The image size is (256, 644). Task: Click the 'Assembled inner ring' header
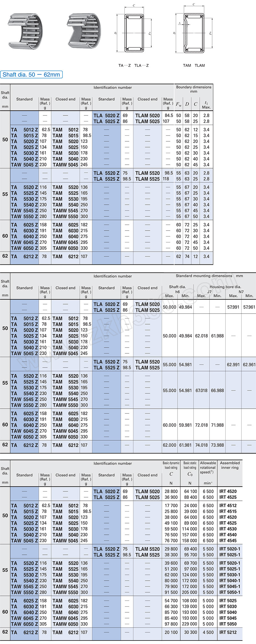[x=230, y=465]
